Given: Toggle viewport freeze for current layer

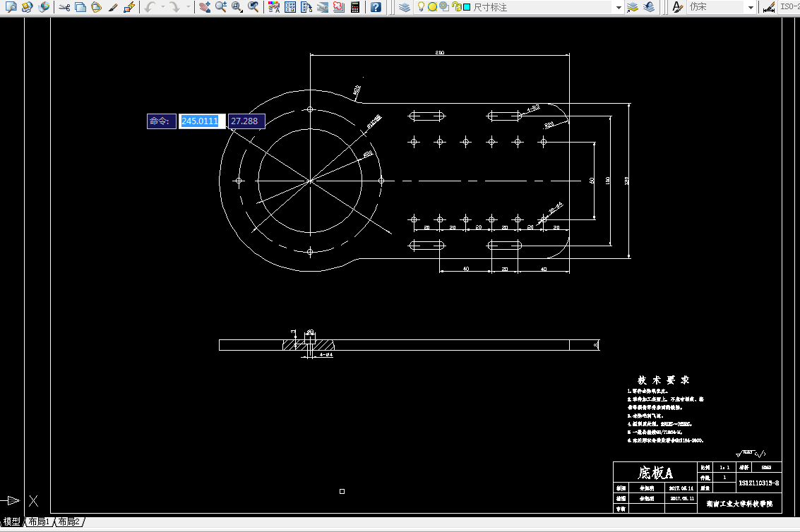Looking at the screenshot, I should click(444, 6).
